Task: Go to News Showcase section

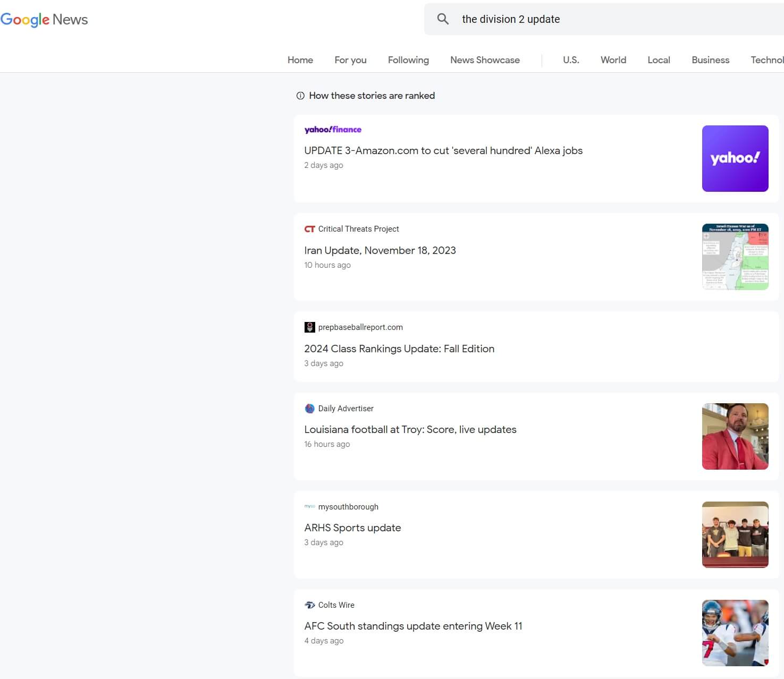Action: pyautogui.click(x=485, y=60)
